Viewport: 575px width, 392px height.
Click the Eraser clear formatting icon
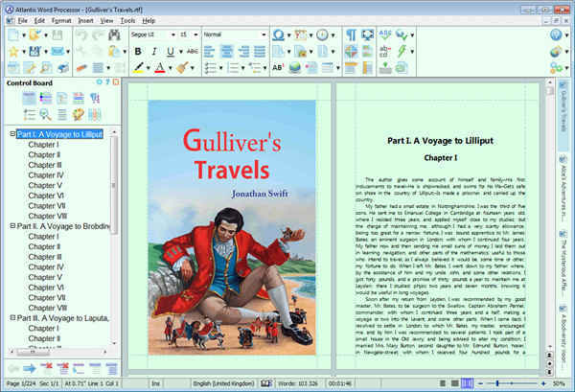tap(81, 68)
